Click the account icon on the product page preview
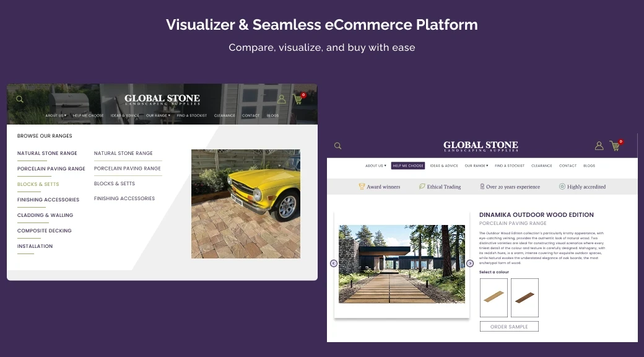Viewport: 644px width, 357px height. point(599,146)
